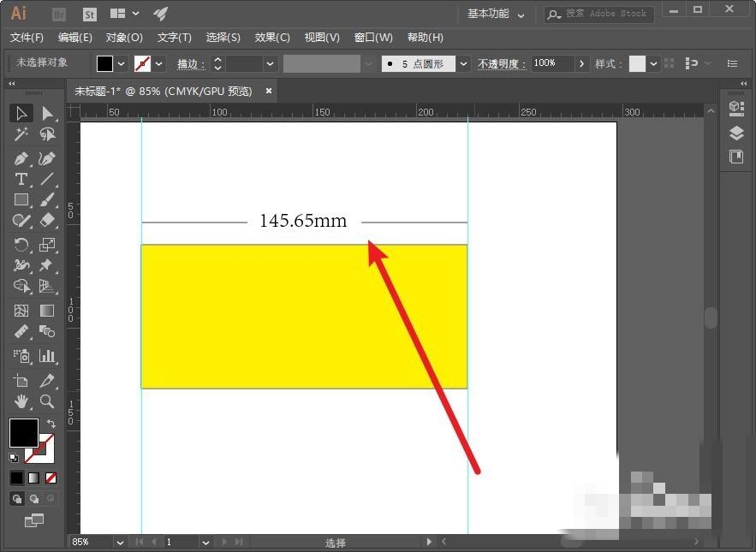Open the 对象(O) menu
This screenshot has height=552, width=756.
pos(124,38)
